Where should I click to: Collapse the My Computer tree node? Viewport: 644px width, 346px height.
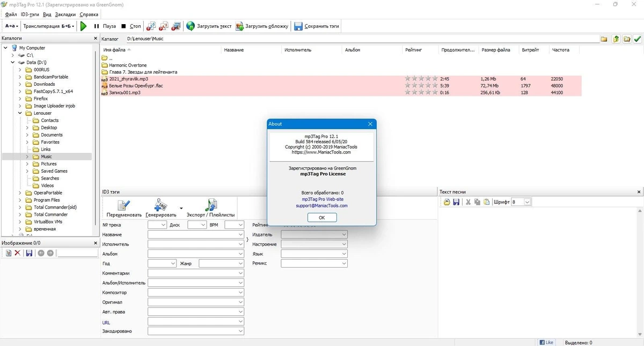click(5, 48)
